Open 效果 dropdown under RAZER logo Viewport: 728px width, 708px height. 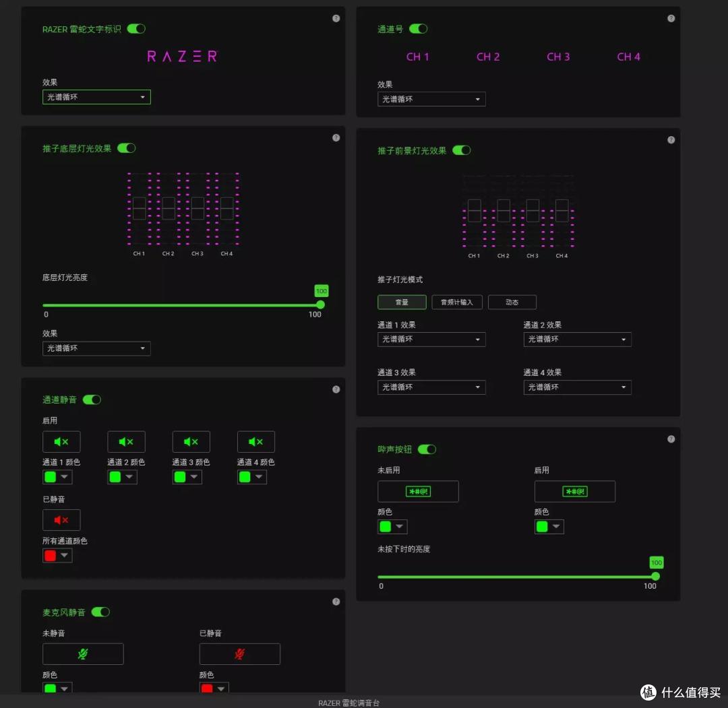coord(96,97)
